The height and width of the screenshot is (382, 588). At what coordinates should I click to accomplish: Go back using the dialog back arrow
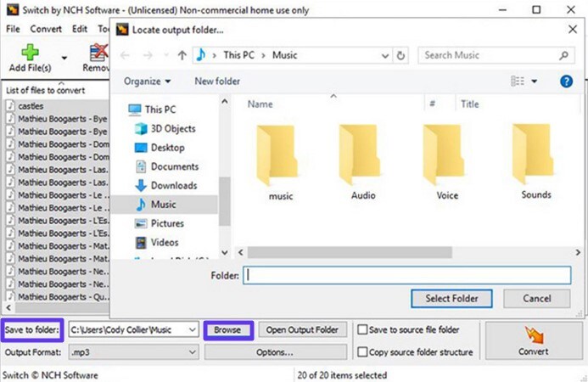pyautogui.click(x=125, y=55)
